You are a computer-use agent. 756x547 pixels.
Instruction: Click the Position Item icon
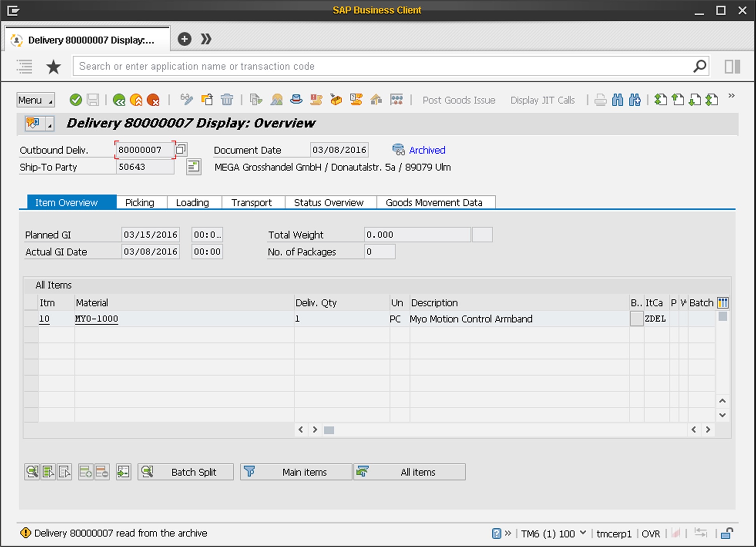[x=123, y=472]
